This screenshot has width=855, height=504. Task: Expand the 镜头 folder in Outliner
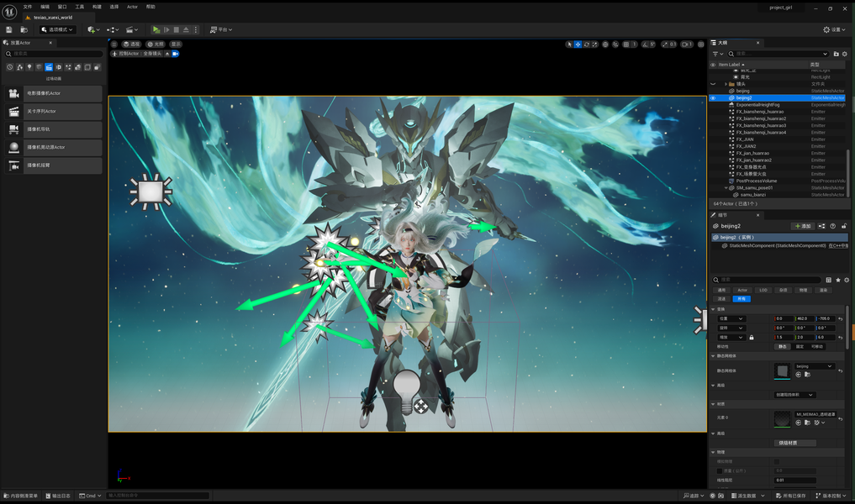click(726, 84)
